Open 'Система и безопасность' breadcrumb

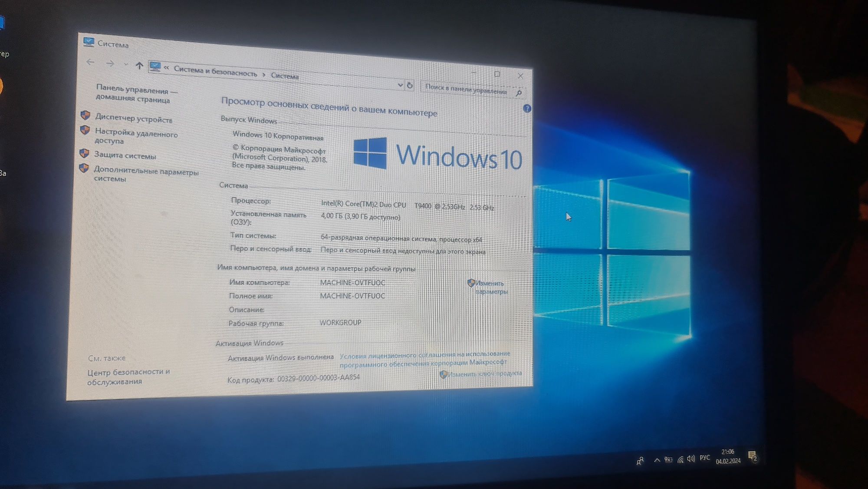coord(215,71)
